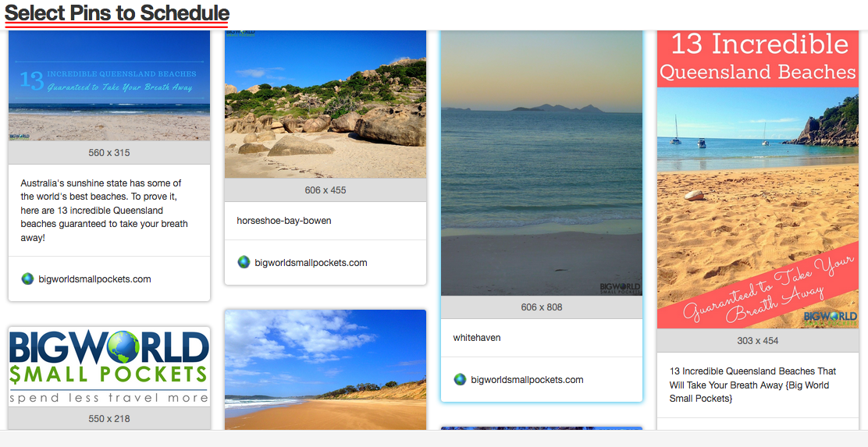This screenshot has width=868, height=447.
Task: Open bigworldsmallpockets.com link in the first pin card
Action: click(x=94, y=279)
